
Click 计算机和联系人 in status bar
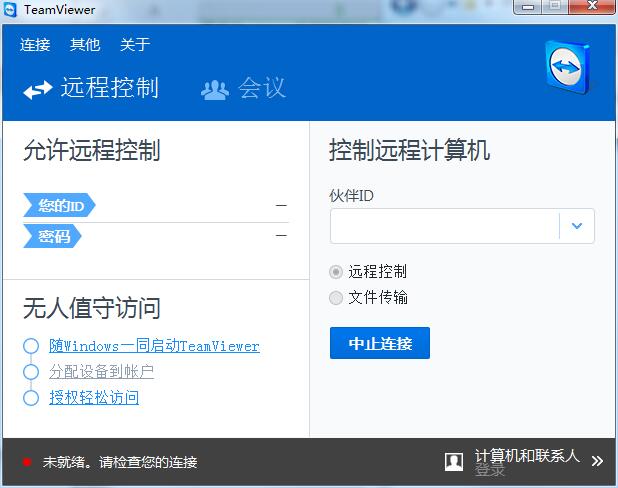coord(527,456)
